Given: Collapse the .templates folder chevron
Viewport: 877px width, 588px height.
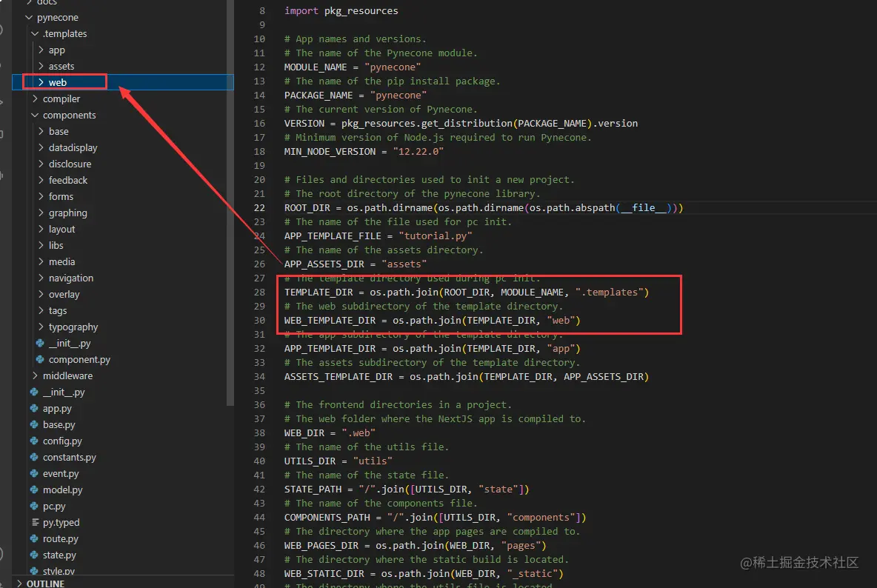Looking at the screenshot, I should [35, 33].
